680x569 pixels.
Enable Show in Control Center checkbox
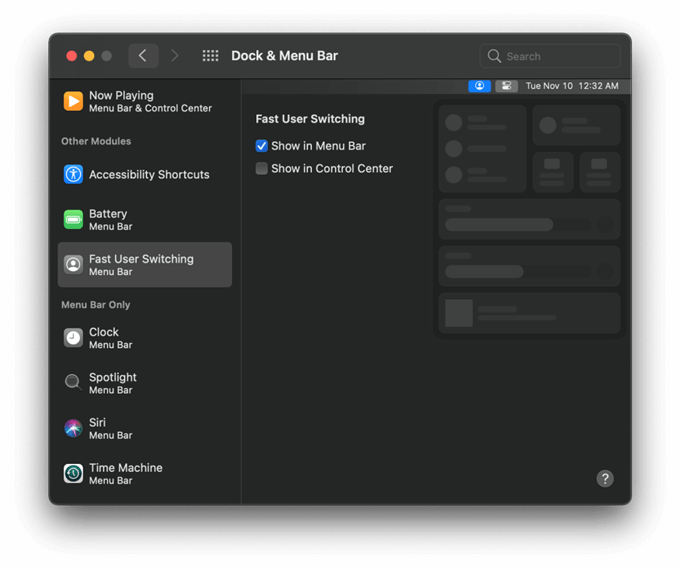tap(262, 168)
